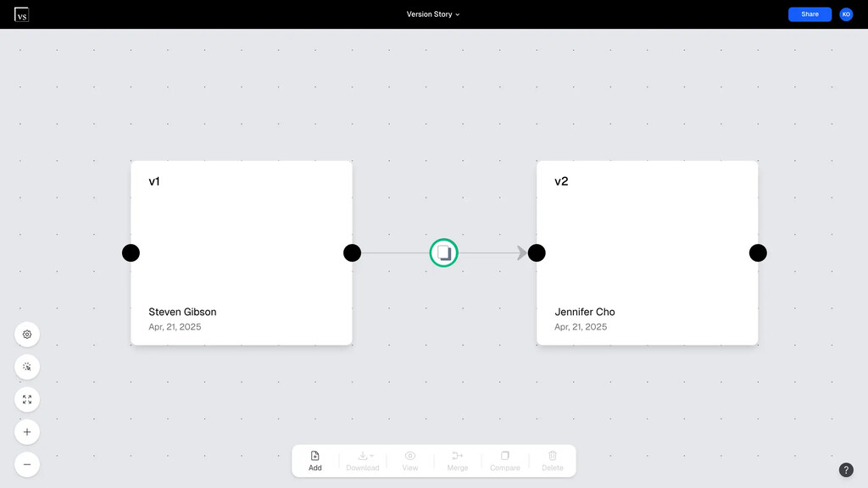Zoom out with the minus button

pyautogui.click(x=26, y=465)
